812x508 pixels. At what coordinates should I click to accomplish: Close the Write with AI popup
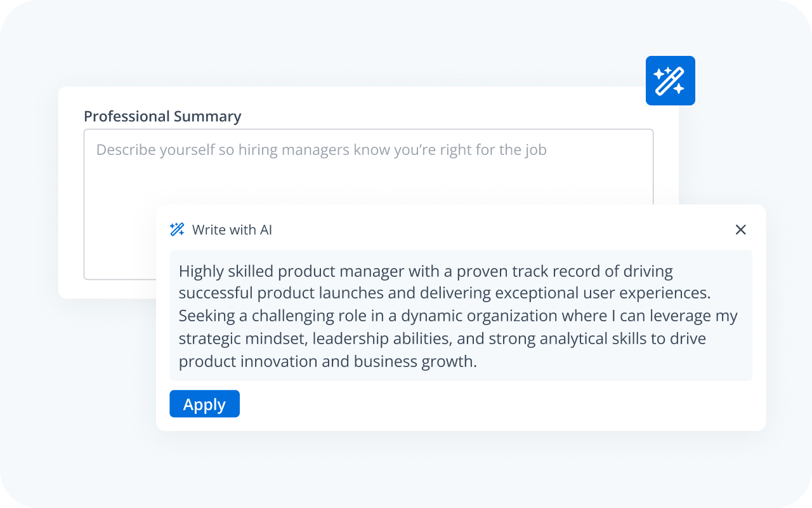click(740, 230)
